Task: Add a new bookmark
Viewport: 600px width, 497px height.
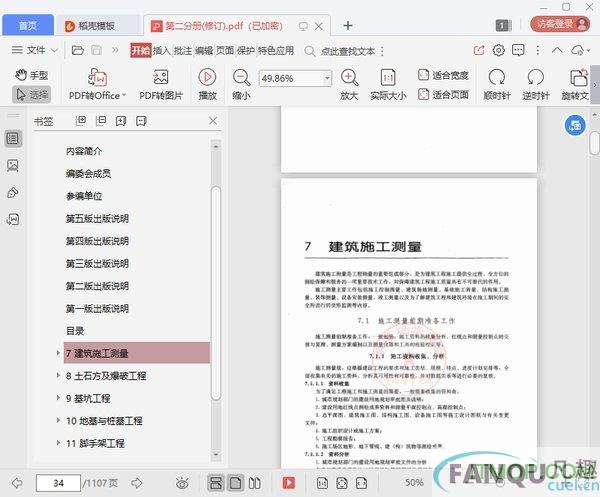Action: (121, 121)
